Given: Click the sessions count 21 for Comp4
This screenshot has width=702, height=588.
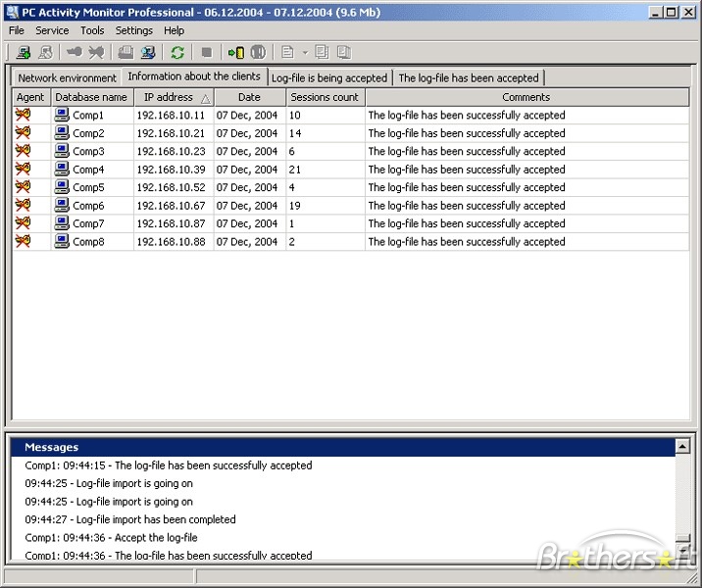Looking at the screenshot, I should pos(294,170).
